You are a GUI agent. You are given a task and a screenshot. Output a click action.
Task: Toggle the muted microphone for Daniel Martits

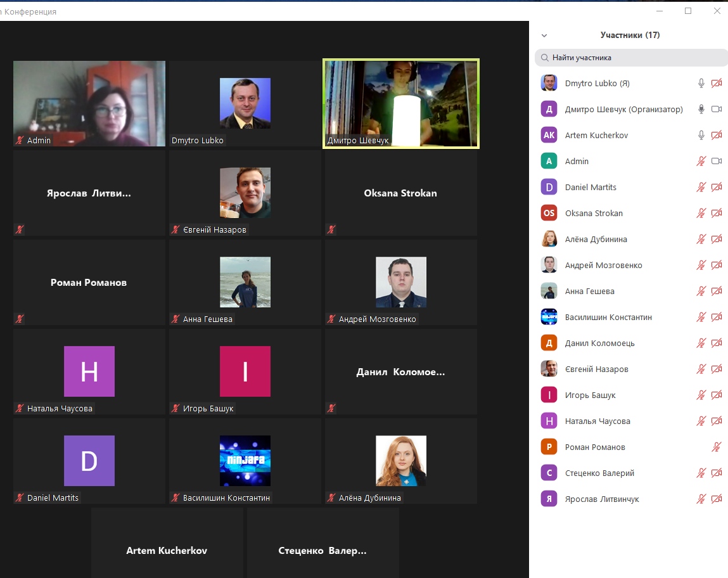(701, 187)
